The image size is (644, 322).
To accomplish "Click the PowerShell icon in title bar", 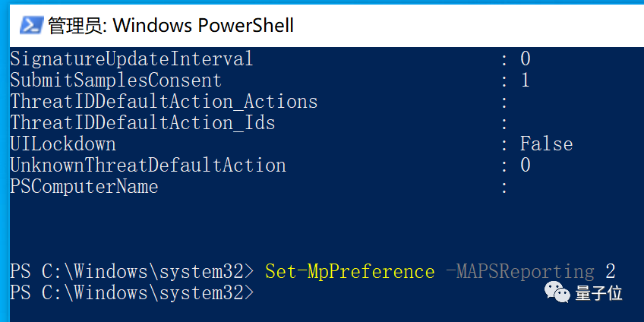I will 30,25.
